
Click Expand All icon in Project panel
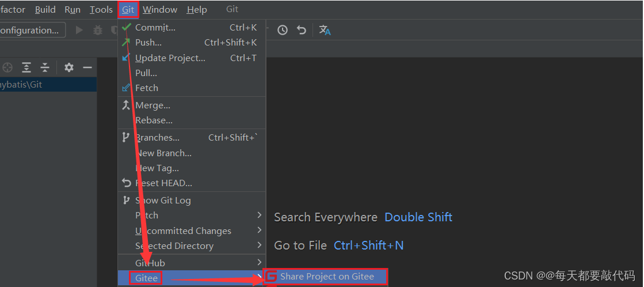(26, 67)
